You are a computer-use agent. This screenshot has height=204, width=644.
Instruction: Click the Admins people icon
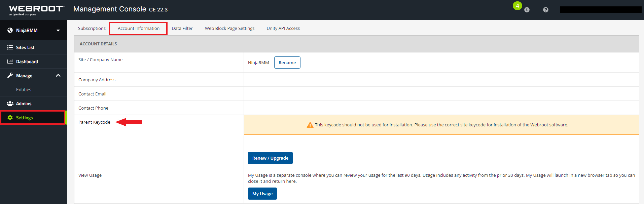(10, 104)
